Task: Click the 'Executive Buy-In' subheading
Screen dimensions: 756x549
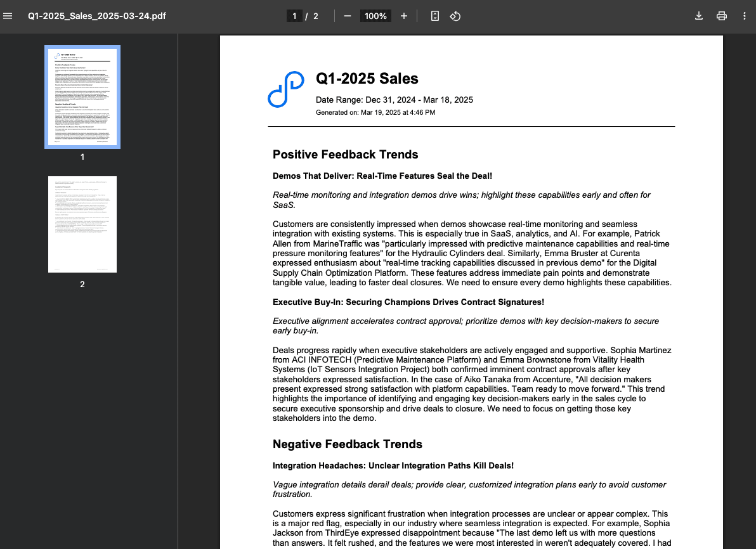Action: (408, 302)
